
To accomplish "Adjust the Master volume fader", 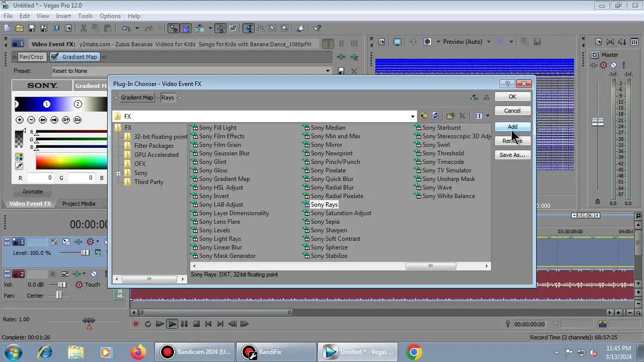I will (x=598, y=122).
